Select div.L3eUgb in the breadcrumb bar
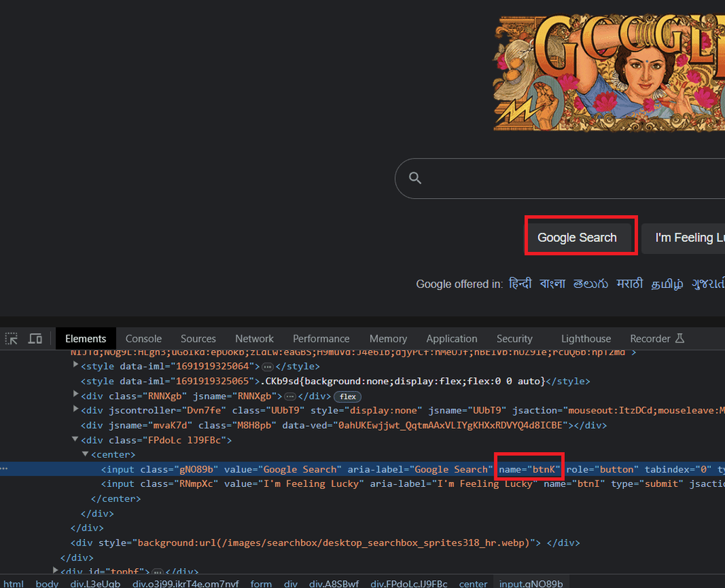The width and height of the screenshot is (725, 588). [x=96, y=583]
